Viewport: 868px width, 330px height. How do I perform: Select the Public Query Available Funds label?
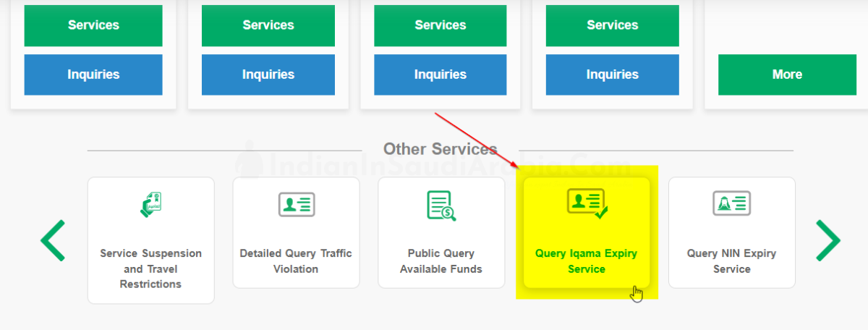pos(441,261)
